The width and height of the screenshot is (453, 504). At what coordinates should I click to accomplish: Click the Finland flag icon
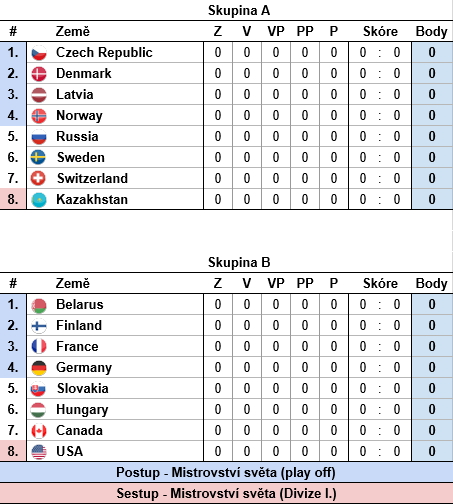[x=39, y=326]
